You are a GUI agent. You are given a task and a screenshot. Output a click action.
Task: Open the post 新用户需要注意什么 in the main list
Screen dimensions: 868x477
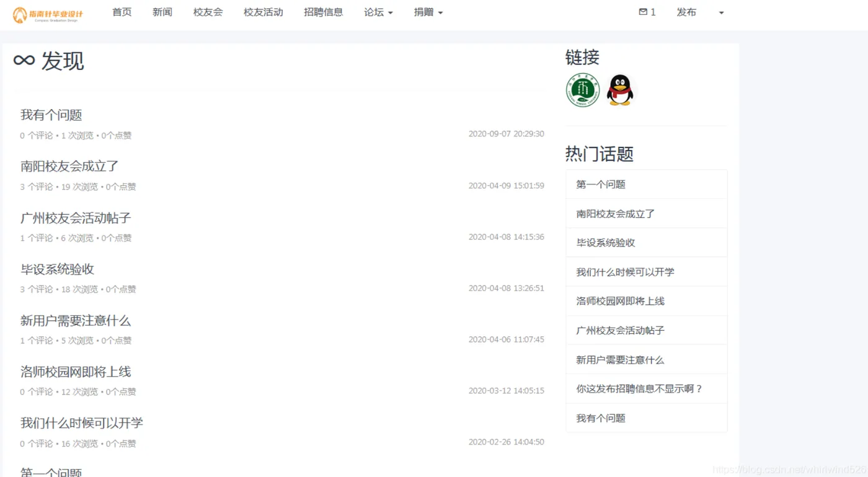[x=76, y=321]
